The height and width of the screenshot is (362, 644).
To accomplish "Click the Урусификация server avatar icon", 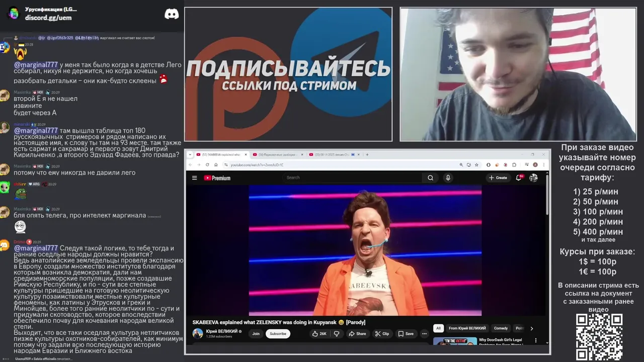I will (14, 13).
